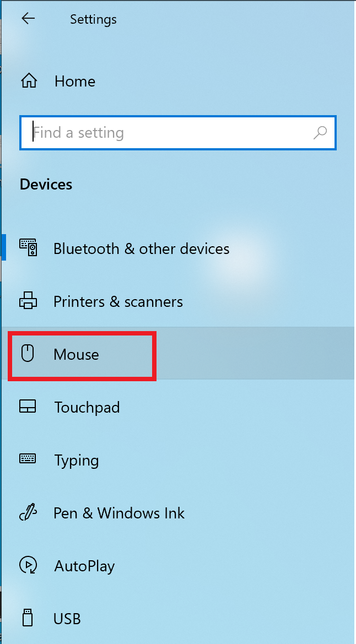Click the magnifier search icon
Screen dimensions: 356x644
(x=320, y=132)
